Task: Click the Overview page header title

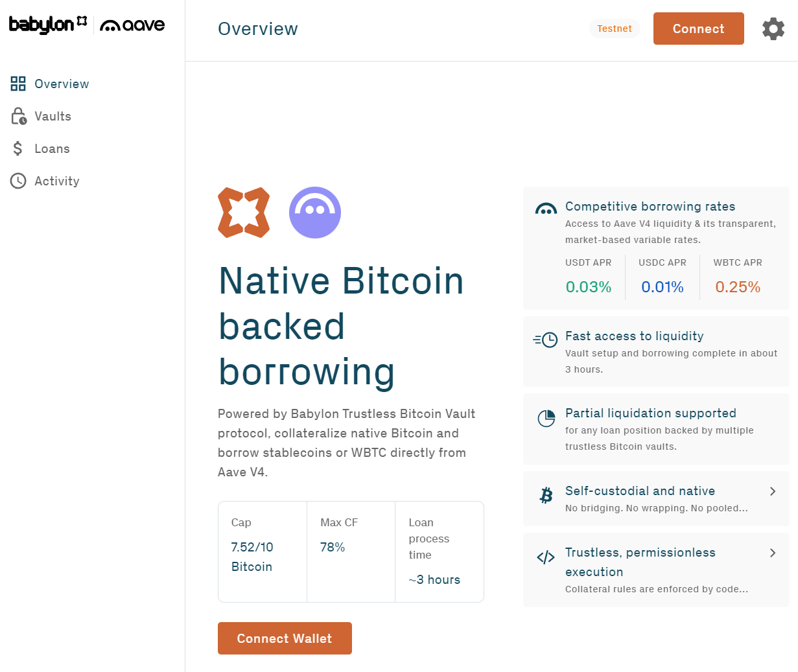Action: pyautogui.click(x=258, y=29)
